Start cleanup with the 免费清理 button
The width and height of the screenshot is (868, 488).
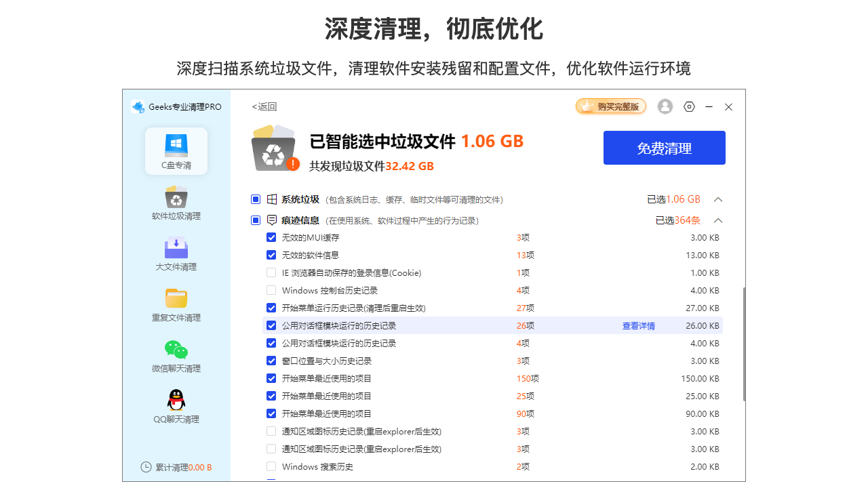point(665,148)
